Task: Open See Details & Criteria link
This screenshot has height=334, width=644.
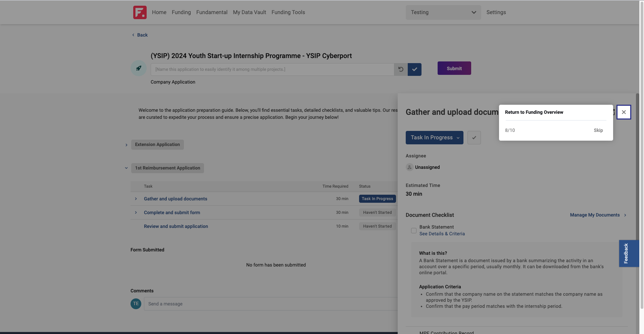Action: coord(442,234)
